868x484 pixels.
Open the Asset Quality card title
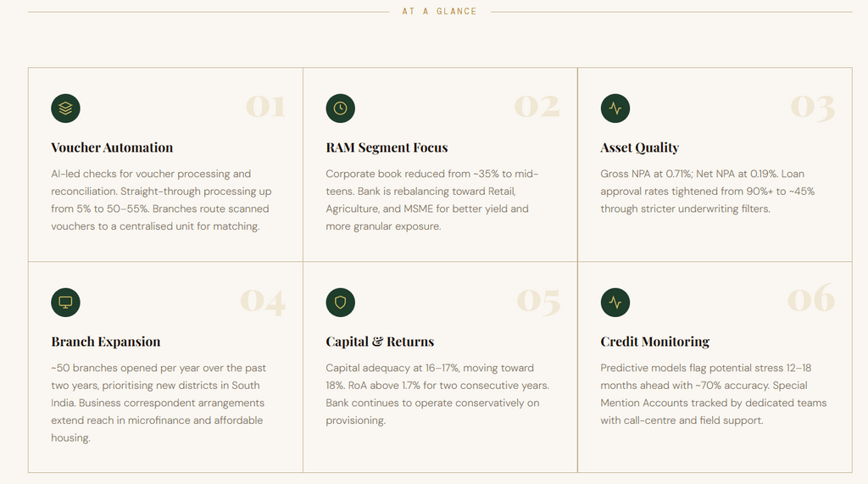(x=639, y=147)
